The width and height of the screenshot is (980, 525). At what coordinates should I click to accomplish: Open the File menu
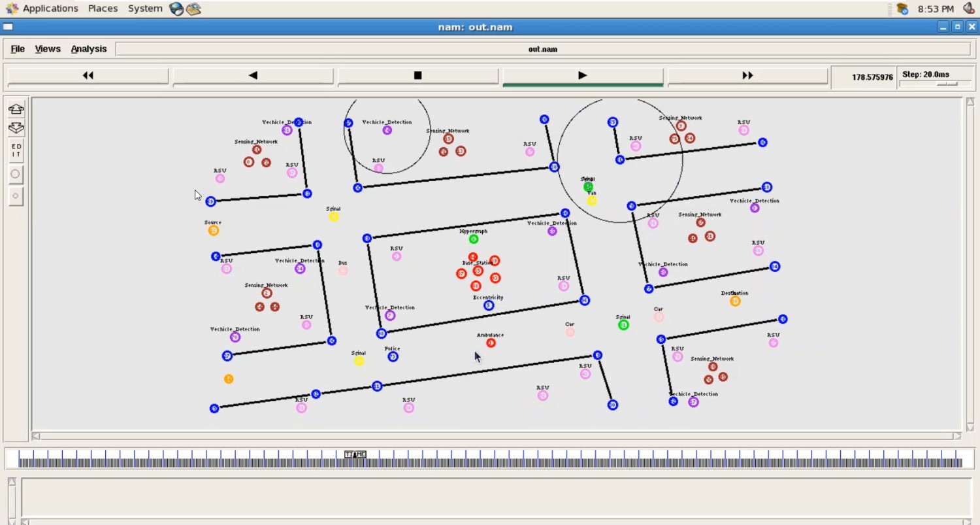[17, 48]
